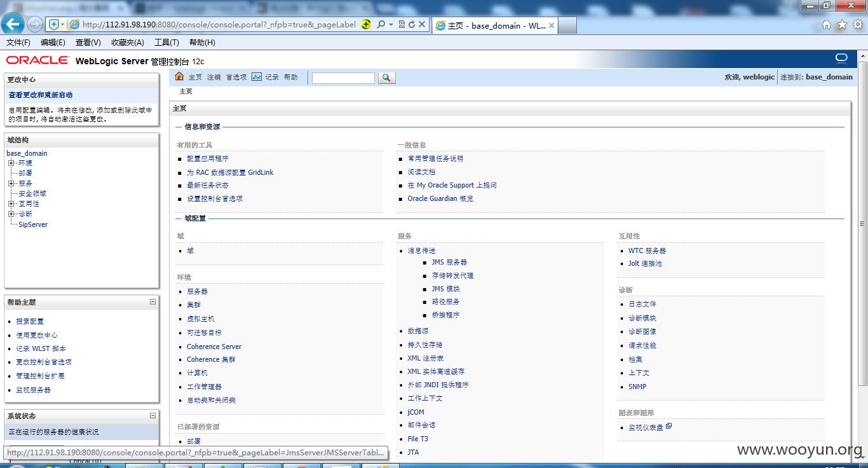This screenshot has height=468, width=868.
Task: Click the 注销 logout link
Action: pyautogui.click(x=214, y=77)
